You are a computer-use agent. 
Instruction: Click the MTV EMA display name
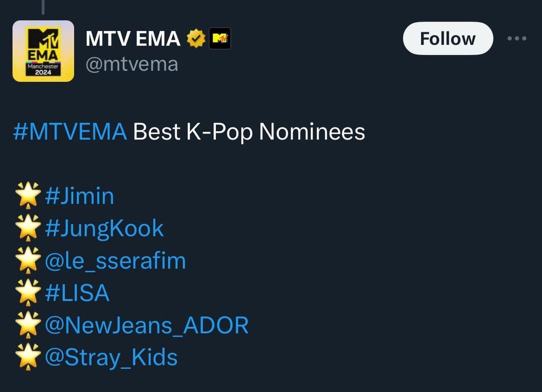[x=133, y=39]
